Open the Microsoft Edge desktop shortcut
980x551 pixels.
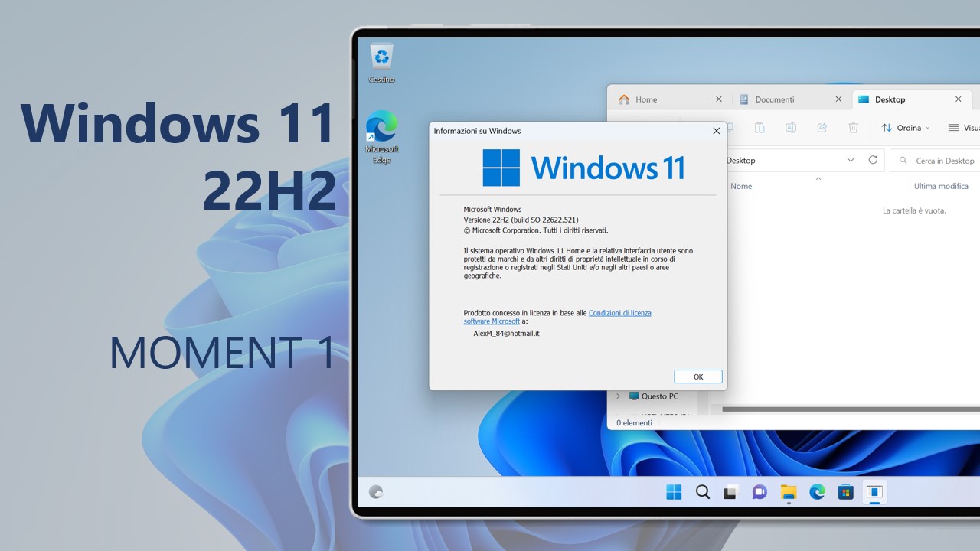coord(381,137)
